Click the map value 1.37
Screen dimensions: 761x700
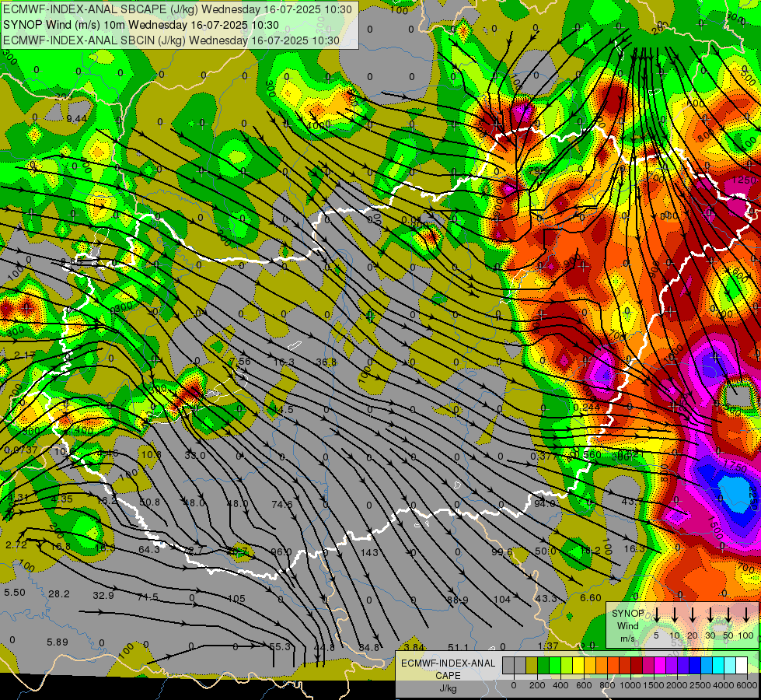tap(549, 646)
